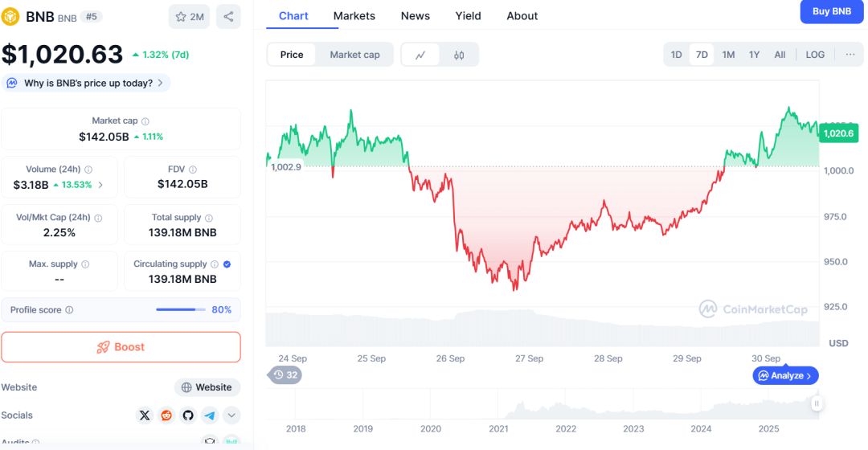Expand 'Why is BNB's price up today?'

[87, 83]
